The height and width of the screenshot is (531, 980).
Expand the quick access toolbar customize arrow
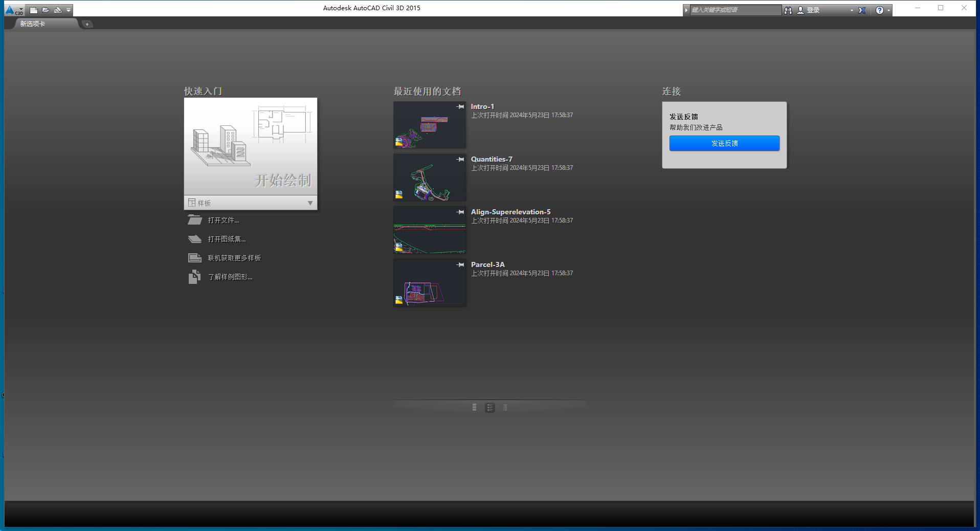[x=69, y=10]
